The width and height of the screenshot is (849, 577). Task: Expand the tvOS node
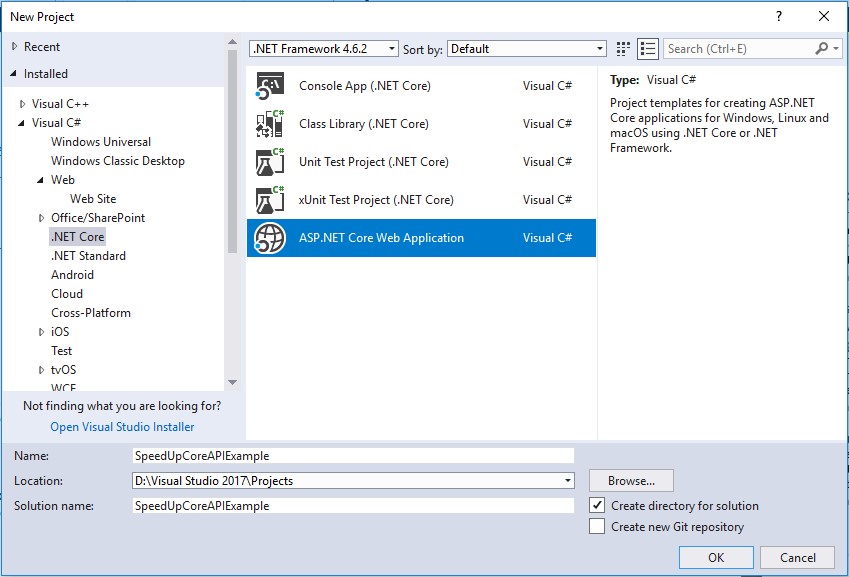(x=41, y=370)
